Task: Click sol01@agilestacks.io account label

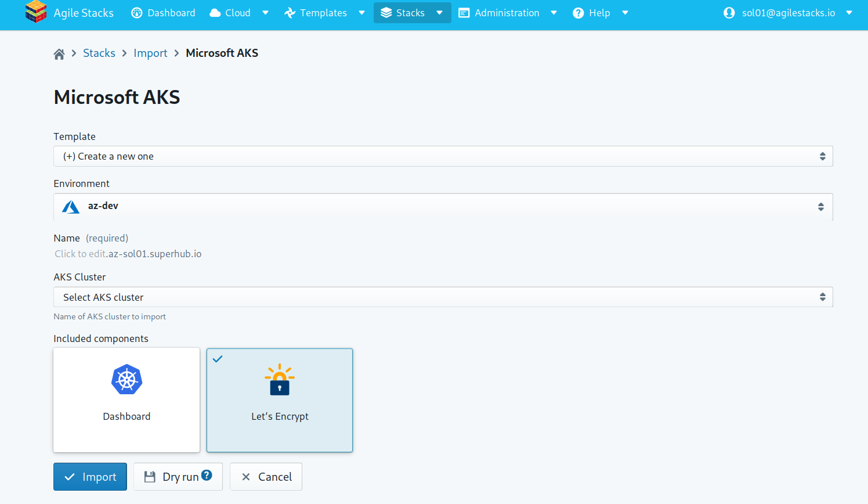Action: [x=789, y=13]
